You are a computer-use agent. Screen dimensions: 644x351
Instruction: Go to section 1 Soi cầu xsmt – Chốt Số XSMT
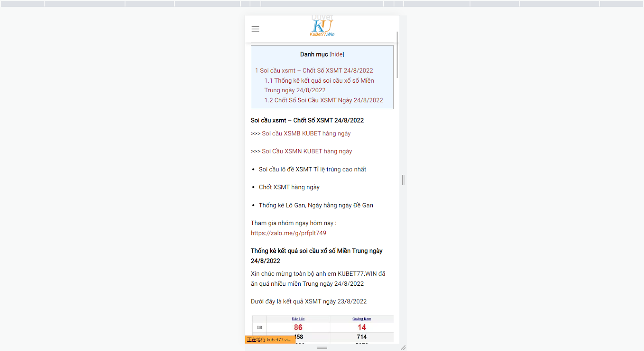314,71
